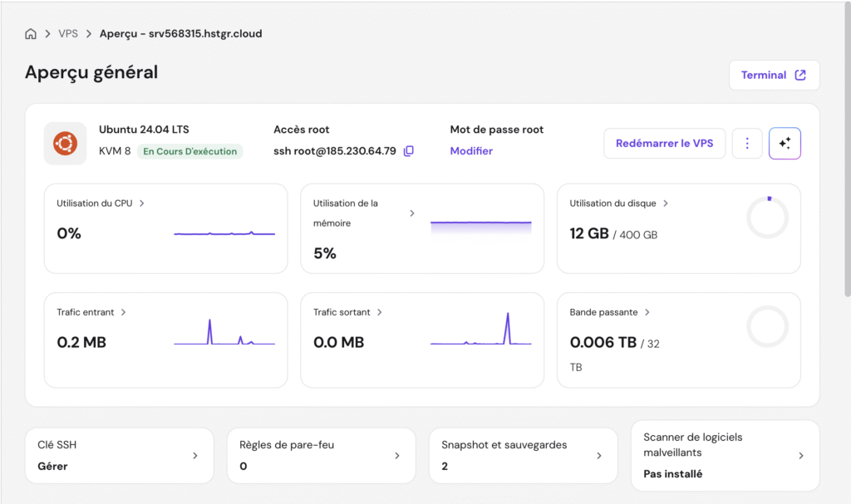
Task: Open Règles de pare-feu card
Action: tap(321, 455)
